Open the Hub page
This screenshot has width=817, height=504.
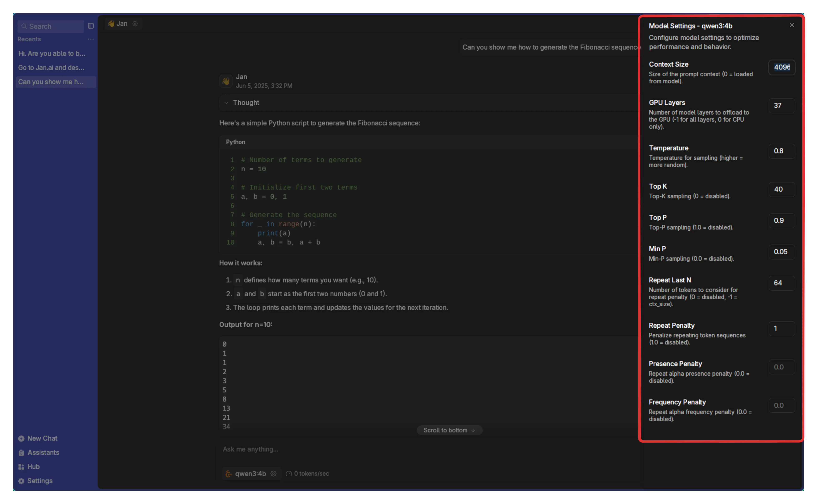point(33,467)
